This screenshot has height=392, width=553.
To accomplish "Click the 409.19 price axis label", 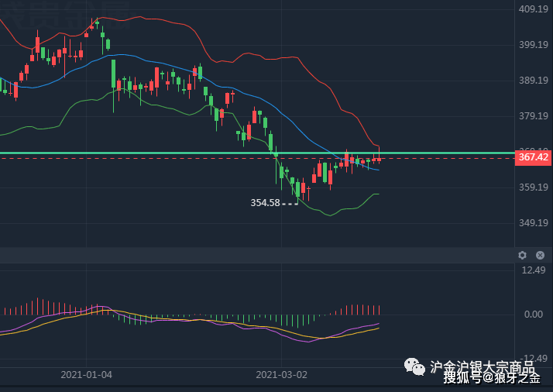I will coord(533,9).
